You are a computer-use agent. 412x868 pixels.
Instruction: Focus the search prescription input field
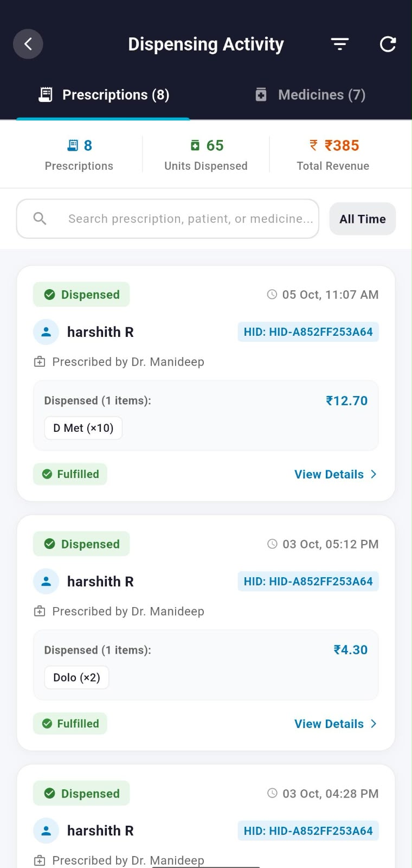[x=168, y=219]
